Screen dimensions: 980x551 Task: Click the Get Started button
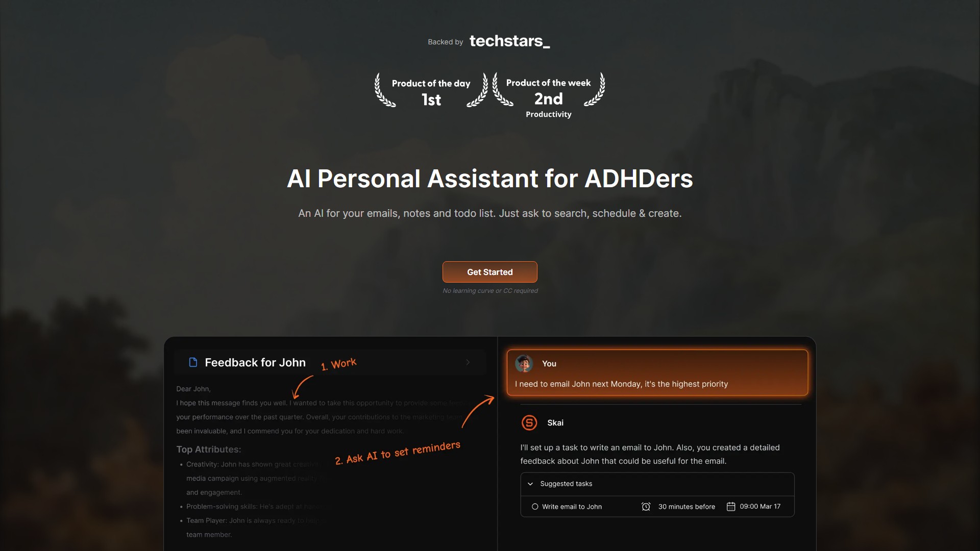point(490,272)
